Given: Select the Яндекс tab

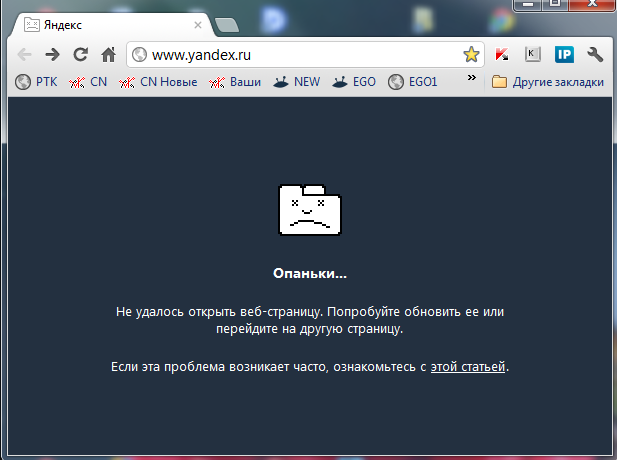Looking at the screenshot, I should coord(113,25).
